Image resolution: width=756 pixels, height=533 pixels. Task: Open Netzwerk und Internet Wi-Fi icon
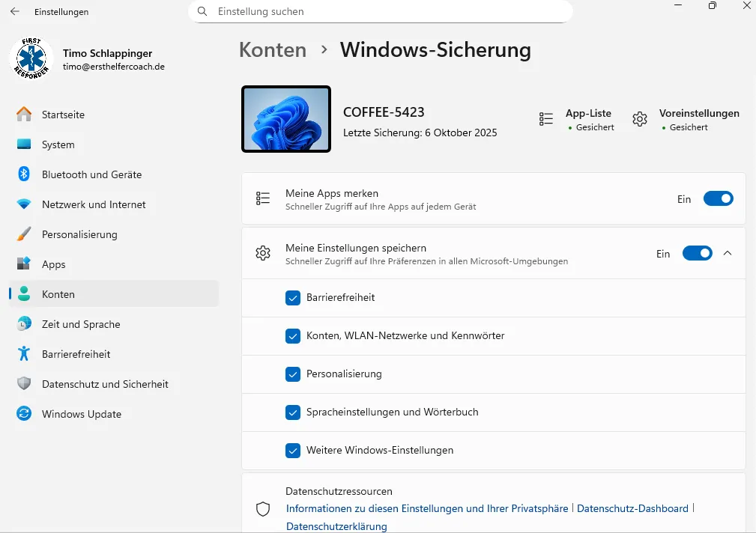pyautogui.click(x=24, y=204)
